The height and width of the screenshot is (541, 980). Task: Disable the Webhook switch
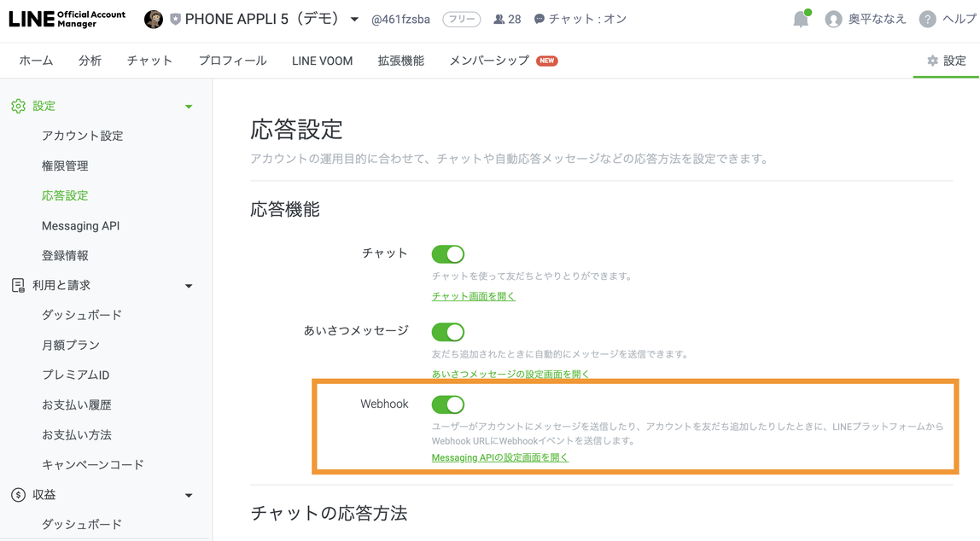448,404
